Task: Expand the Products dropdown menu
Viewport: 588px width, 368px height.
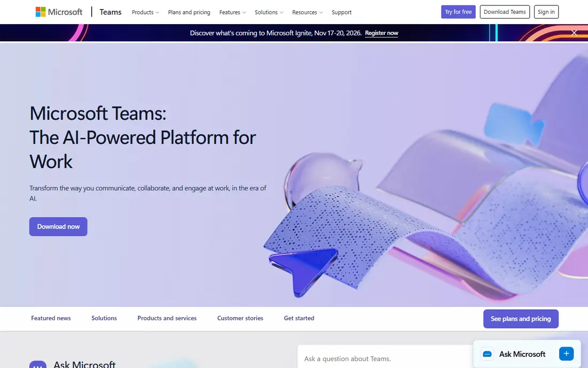Action: point(145,12)
